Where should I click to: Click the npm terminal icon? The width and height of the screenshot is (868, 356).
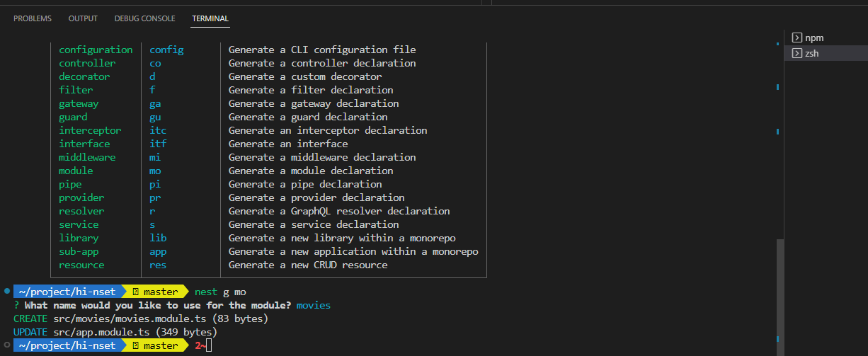(x=796, y=38)
